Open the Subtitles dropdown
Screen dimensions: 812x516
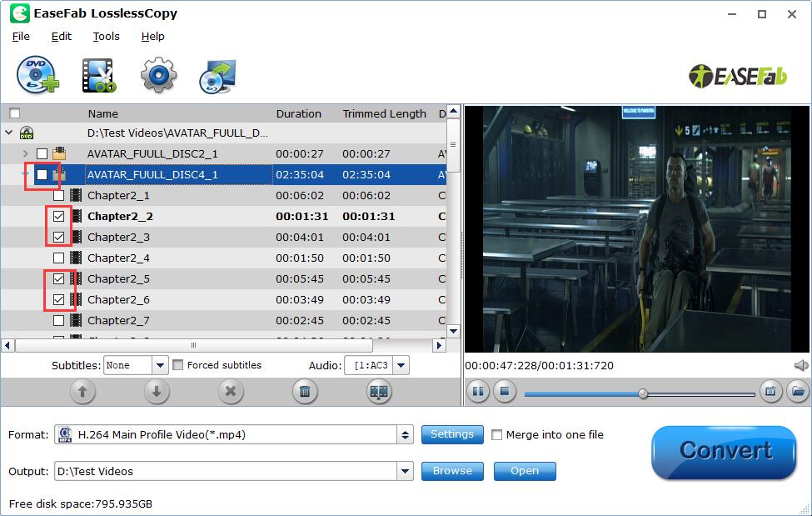(160, 366)
